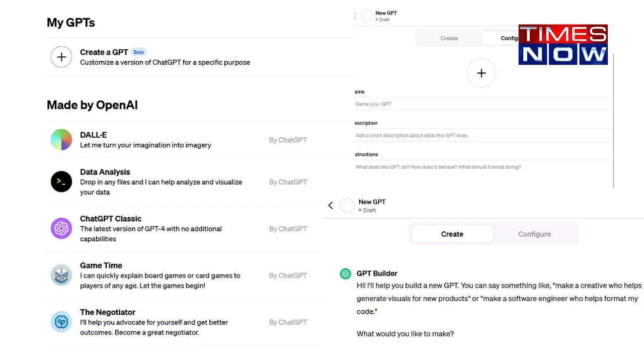The height and width of the screenshot is (362, 644).
Task: Open the Game Time board game icon
Action: [61, 275]
